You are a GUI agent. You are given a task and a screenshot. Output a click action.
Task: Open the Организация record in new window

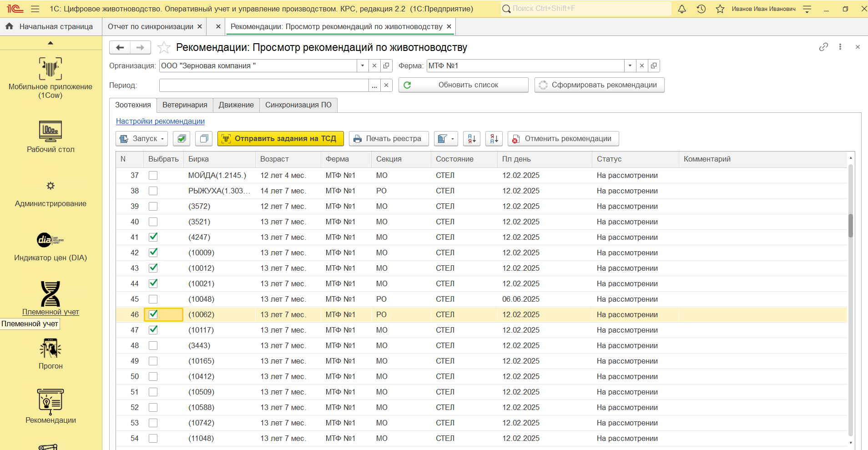tap(386, 66)
